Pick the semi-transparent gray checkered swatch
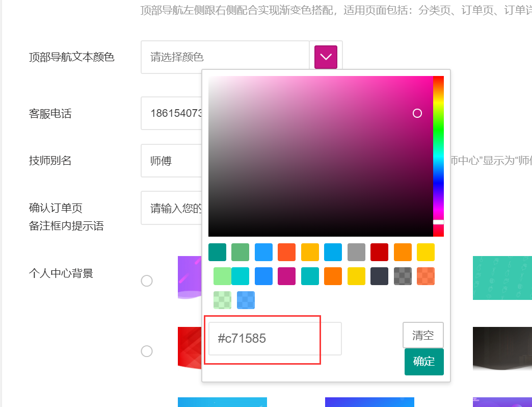 coord(403,276)
